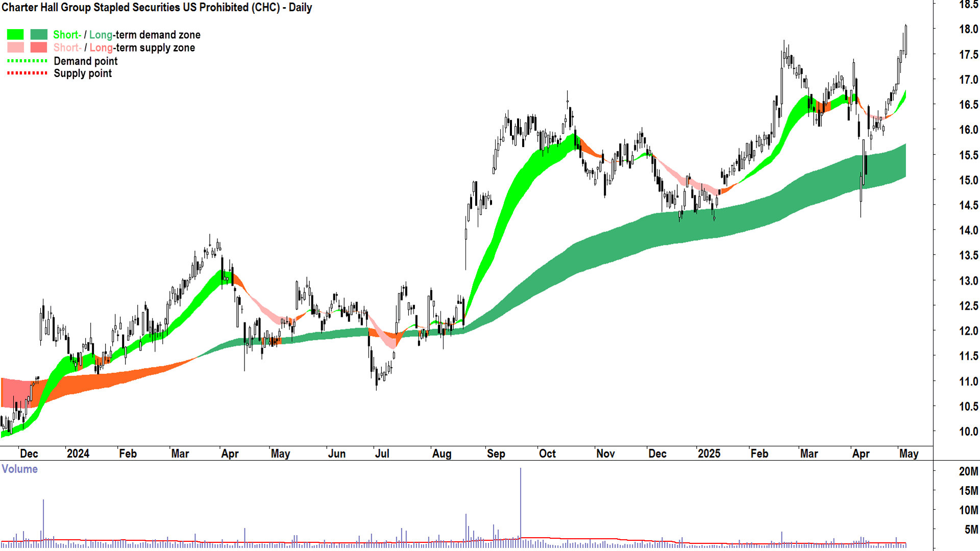Click the 18.0 price axis label
The image size is (980, 551).
(968, 29)
